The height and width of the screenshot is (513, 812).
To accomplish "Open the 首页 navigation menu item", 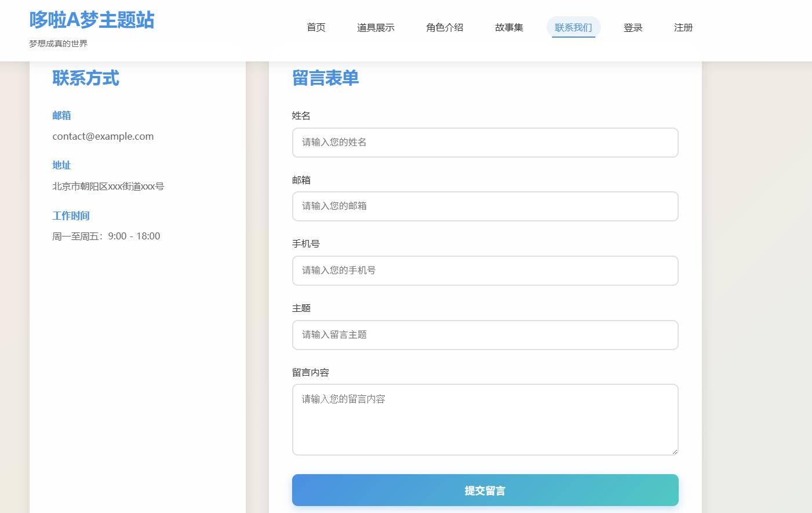I will [316, 27].
